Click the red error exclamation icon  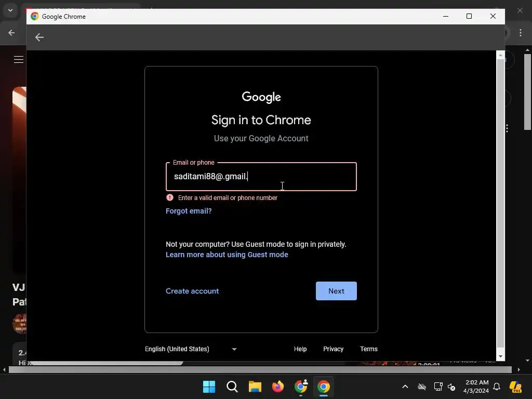tap(170, 197)
